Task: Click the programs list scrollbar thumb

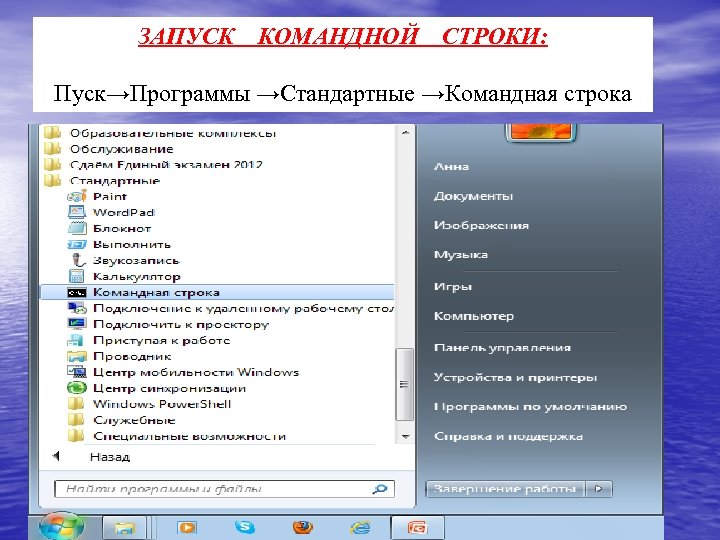Action: [x=405, y=384]
